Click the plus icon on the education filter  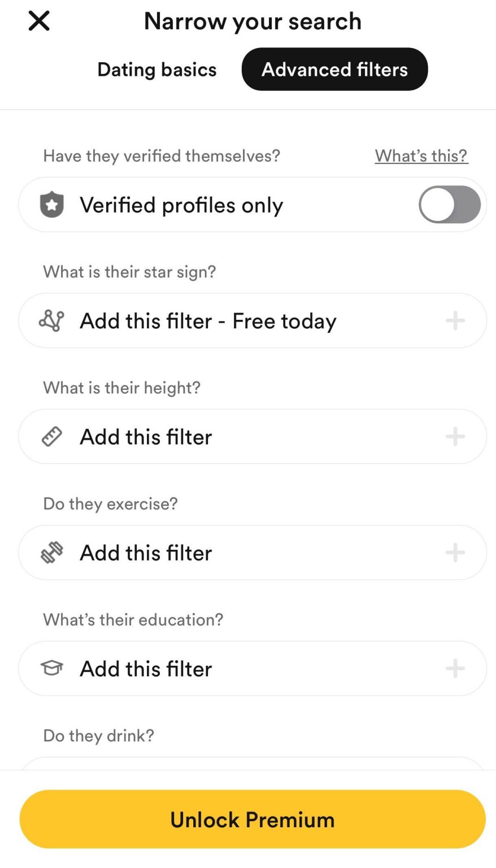click(x=454, y=668)
